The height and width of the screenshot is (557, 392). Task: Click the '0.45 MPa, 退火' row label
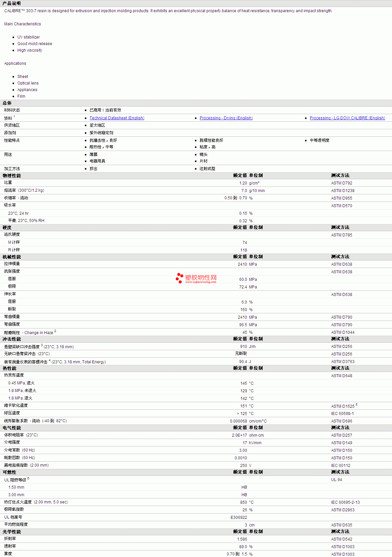21,383
